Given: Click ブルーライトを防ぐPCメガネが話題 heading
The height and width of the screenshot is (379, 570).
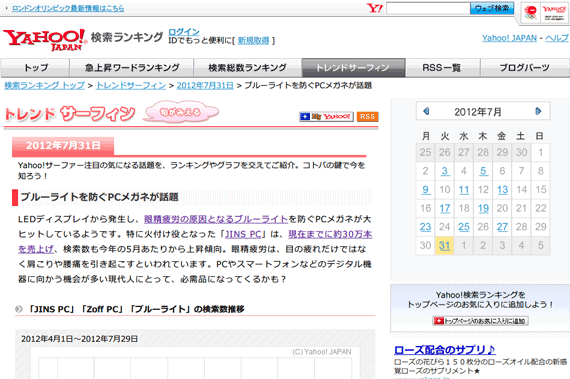Looking at the screenshot, I should point(100,197).
